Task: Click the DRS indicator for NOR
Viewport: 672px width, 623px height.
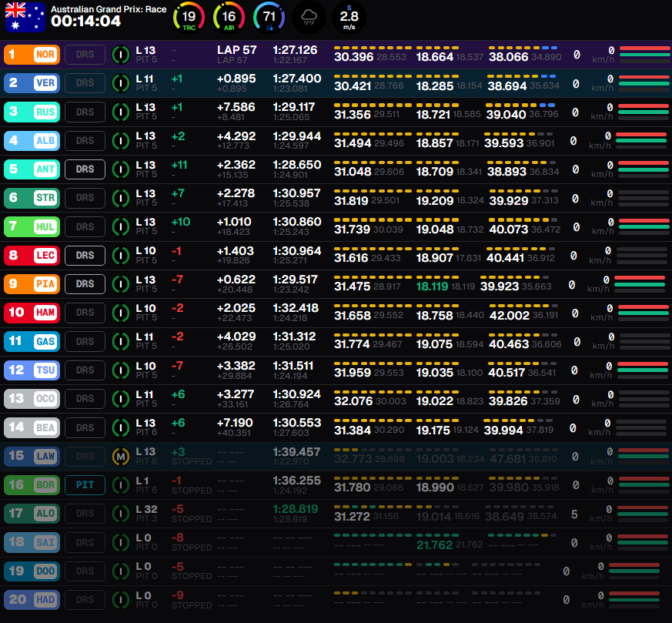Action: click(x=85, y=55)
